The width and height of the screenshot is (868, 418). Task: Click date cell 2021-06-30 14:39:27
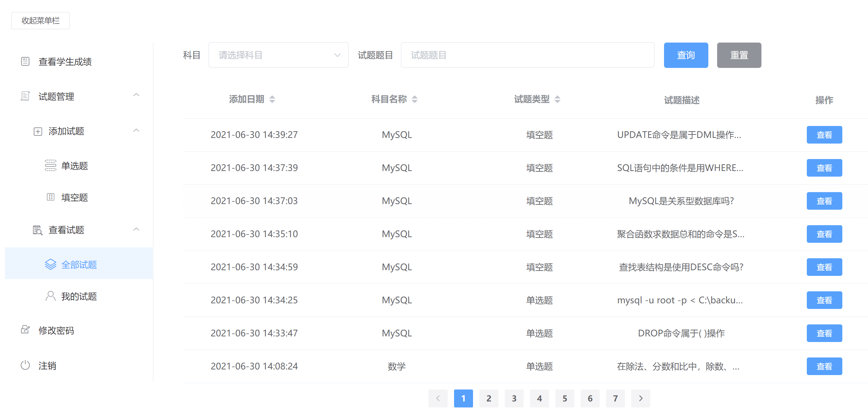[x=254, y=135]
